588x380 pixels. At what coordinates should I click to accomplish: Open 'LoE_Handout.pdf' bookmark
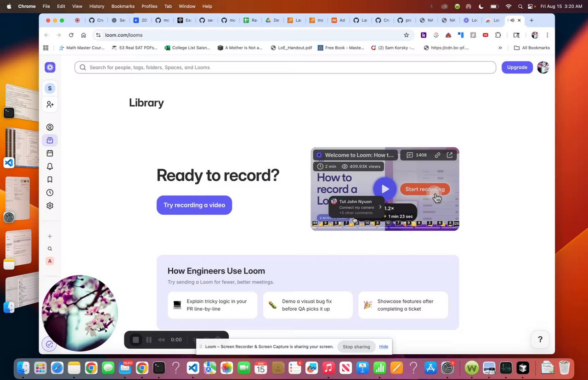(x=291, y=48)
